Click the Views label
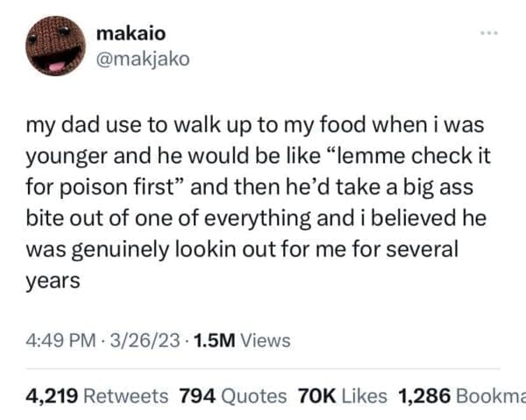The image size is (526, 420). tap(261, 339)
